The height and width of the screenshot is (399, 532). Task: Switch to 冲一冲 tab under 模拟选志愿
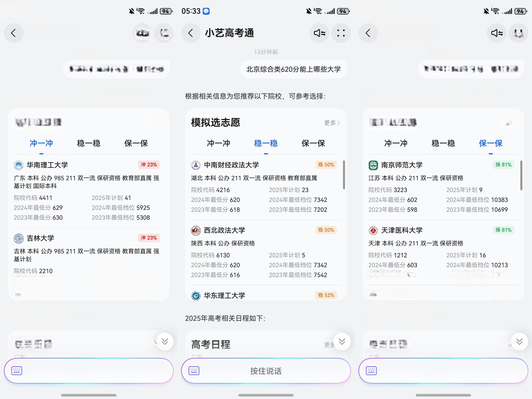pos(218,143)
